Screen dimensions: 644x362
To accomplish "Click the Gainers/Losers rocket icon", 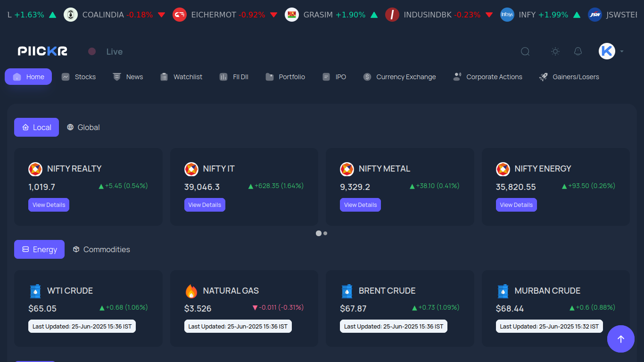I will pyautogui.click(x=543, y=76).
